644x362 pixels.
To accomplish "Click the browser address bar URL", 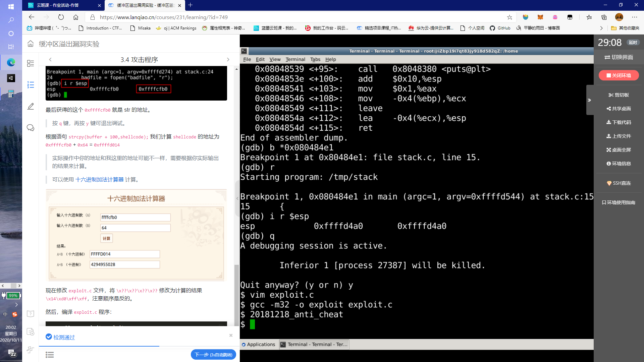I will (164, 17).
